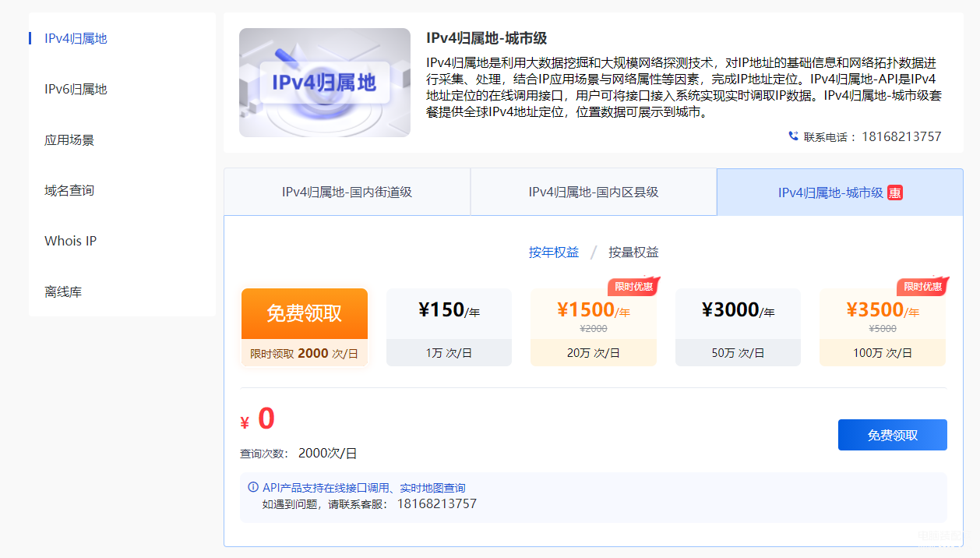Click the phone icon beside 联系电话
This screenshot has height=558, width=980.
[x=793, y=136]
